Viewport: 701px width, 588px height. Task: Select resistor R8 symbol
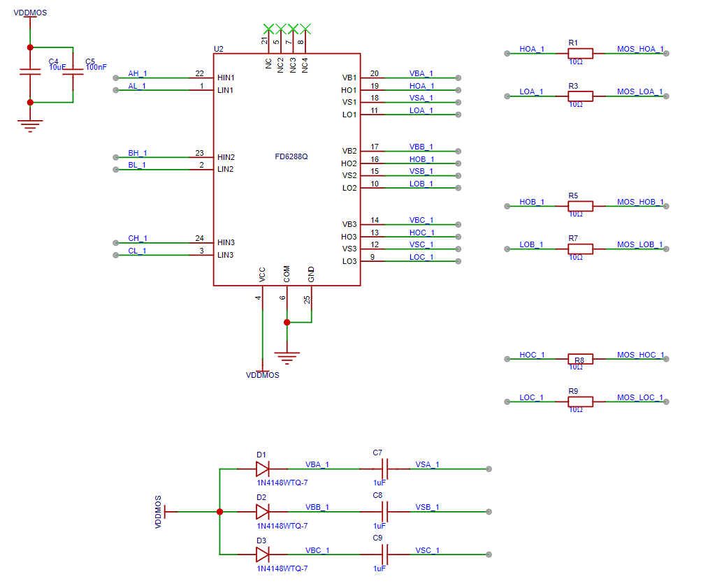pyautogui.click(x=580, y=359)
